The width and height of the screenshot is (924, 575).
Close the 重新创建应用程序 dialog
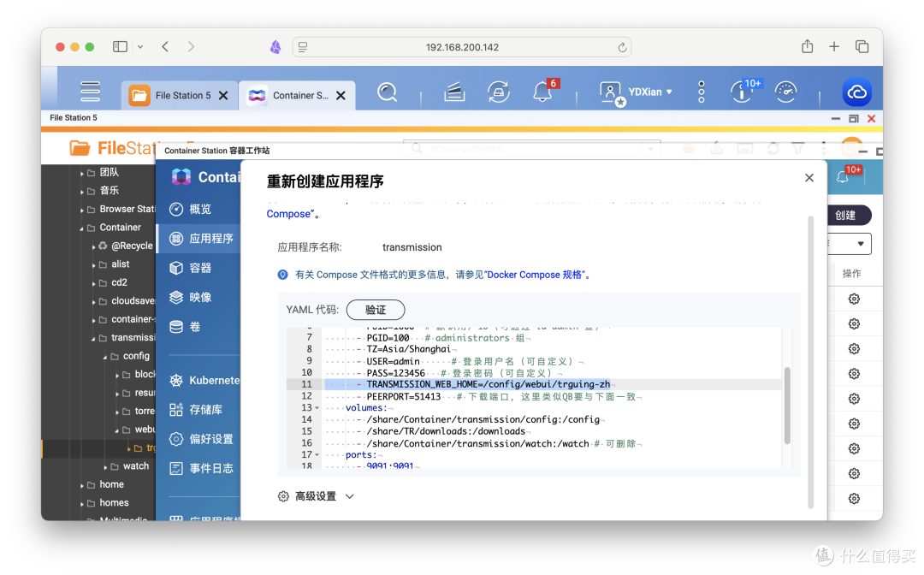[809, 178]
